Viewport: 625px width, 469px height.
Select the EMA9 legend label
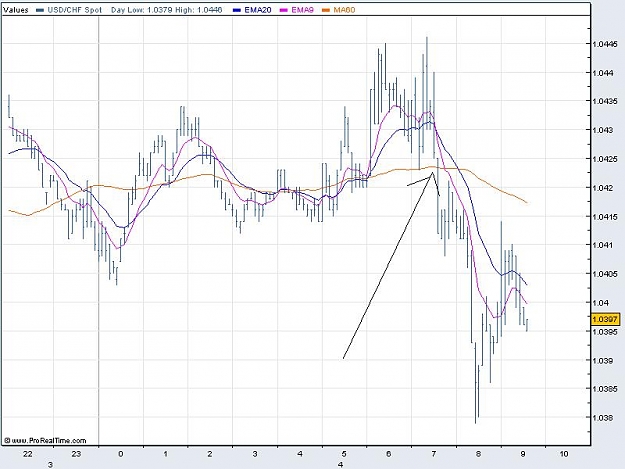pyautogui.click(x=303, y=10)
